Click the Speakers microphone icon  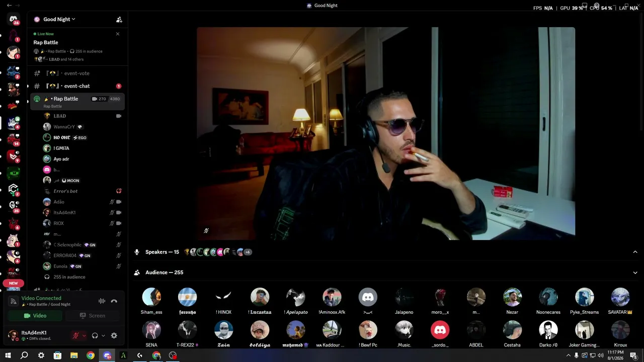pyautogui.click(x=137, y=252)
